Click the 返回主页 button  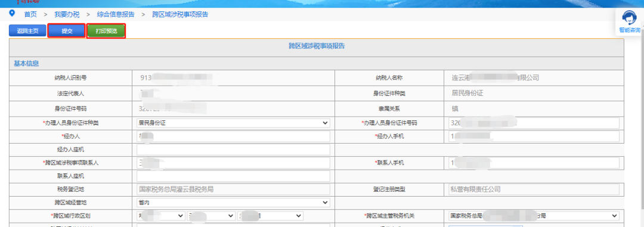tap(27, 31)
